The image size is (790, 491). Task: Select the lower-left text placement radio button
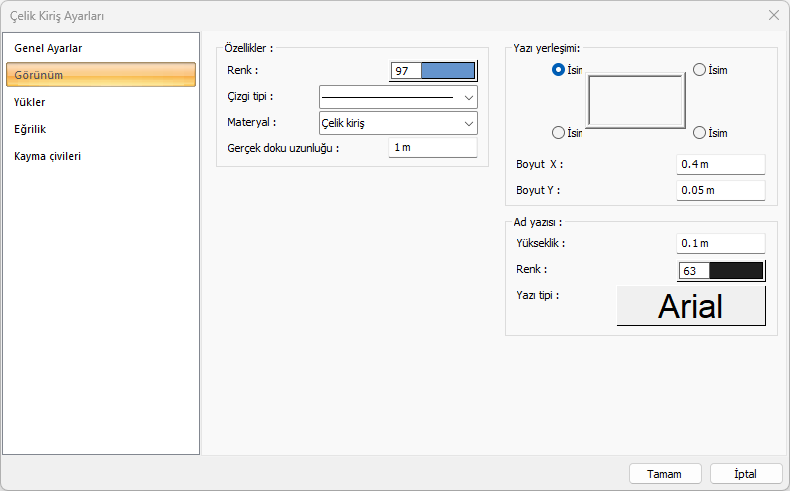click(559, 132)
